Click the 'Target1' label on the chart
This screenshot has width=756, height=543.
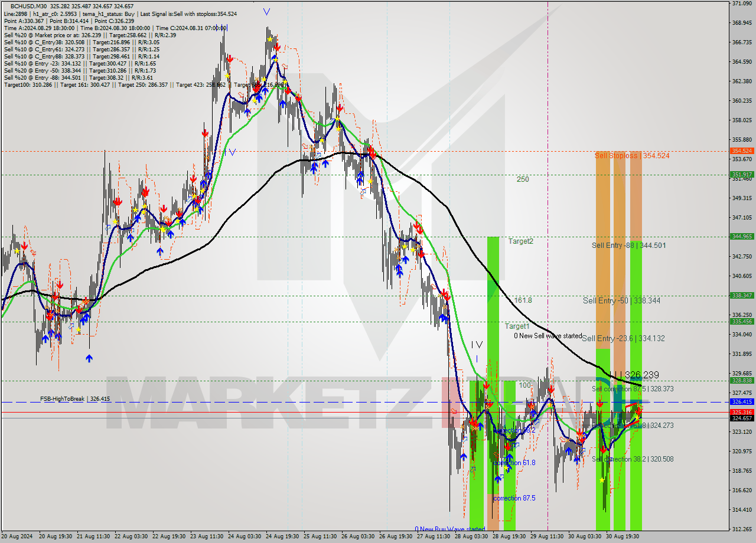click(x=517, y=326)
